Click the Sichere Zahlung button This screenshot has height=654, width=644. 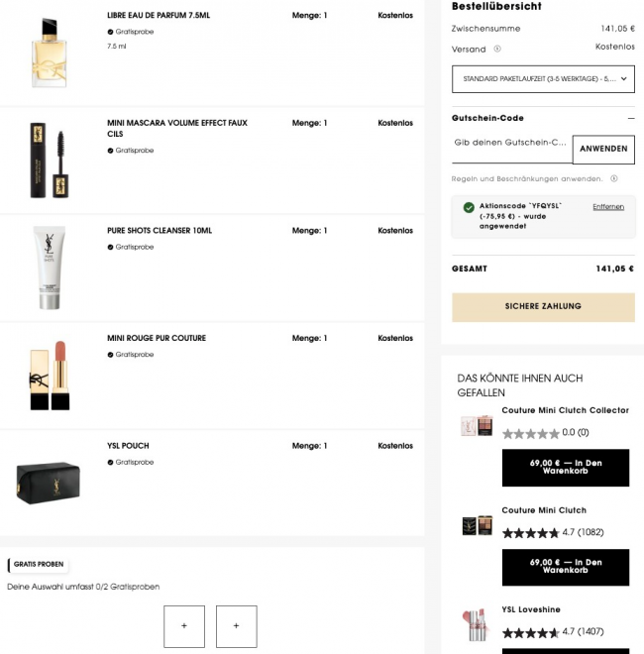point(543,307)
